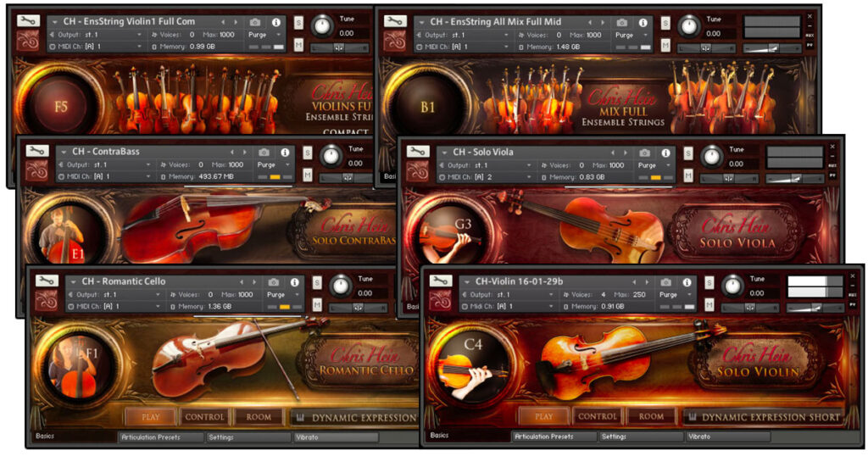Open Purge dropdown in EnsString All Mix
The image size is (868, 456).
pyautogui.click(x=631, y=35)
